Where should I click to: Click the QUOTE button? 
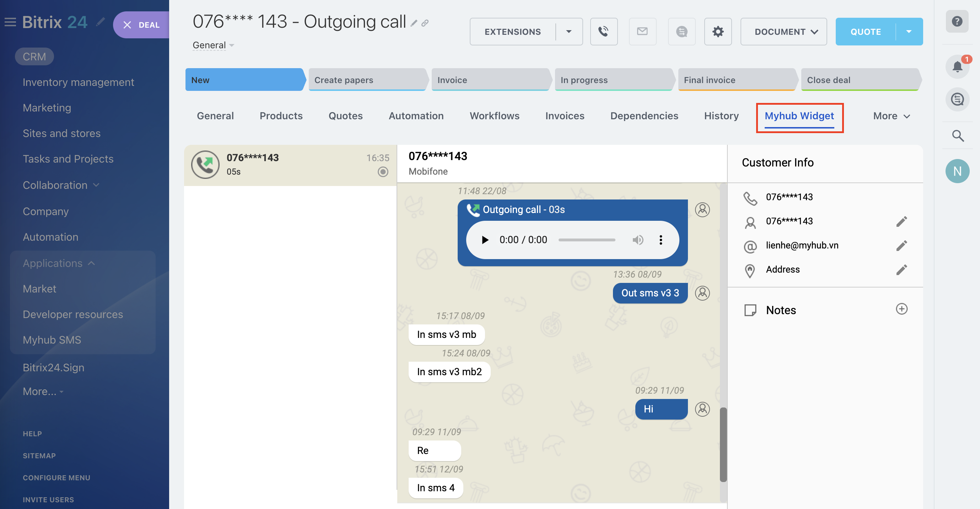click(865, 32)
